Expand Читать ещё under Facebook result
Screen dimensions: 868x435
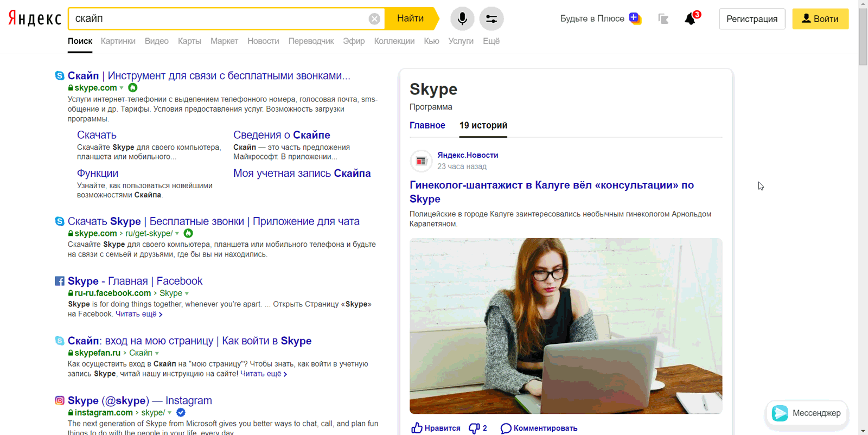pos(139,314)
